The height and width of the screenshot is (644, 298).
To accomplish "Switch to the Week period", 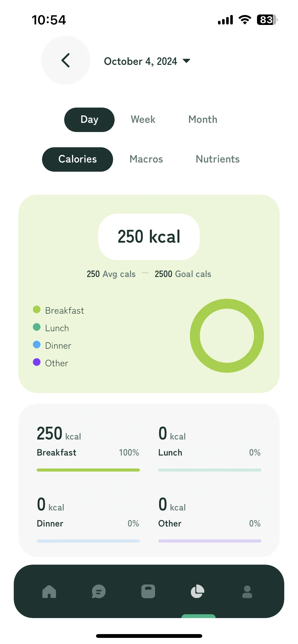I will [143, 120].
